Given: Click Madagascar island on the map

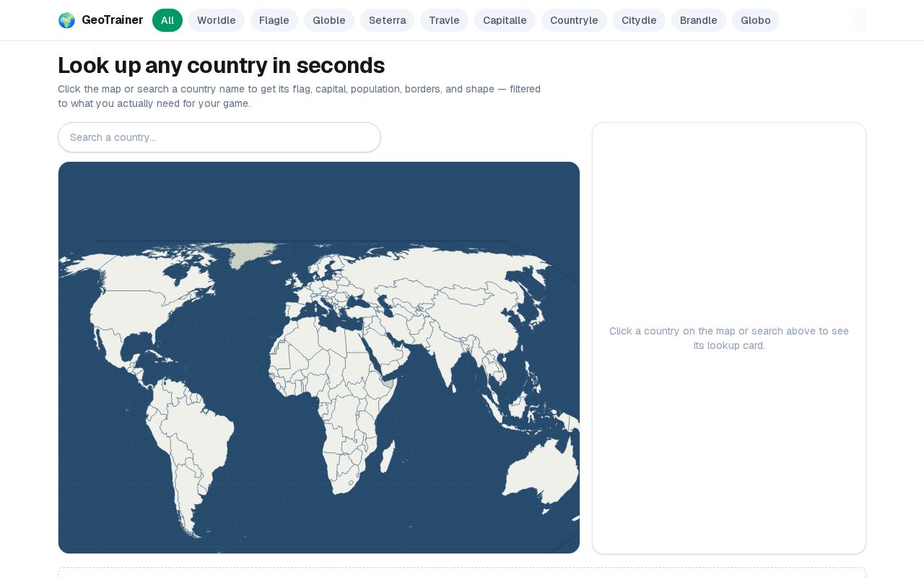Looking at the screenshot, I should 388,457.
